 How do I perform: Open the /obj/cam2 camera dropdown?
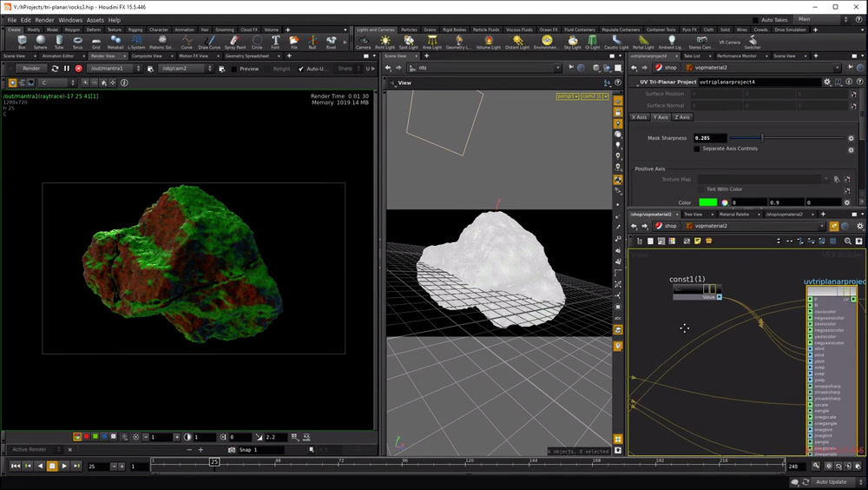tap(186, 69)
